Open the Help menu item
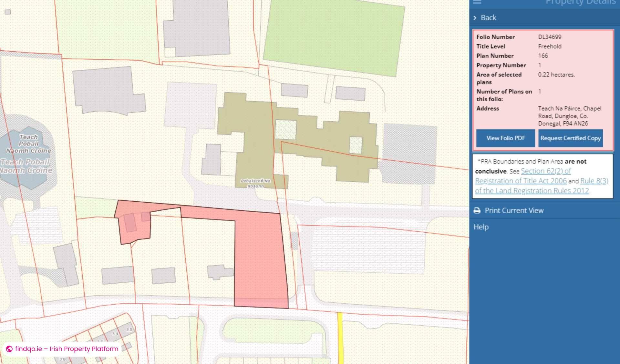620x364 pixels. [x=481, y=227]
